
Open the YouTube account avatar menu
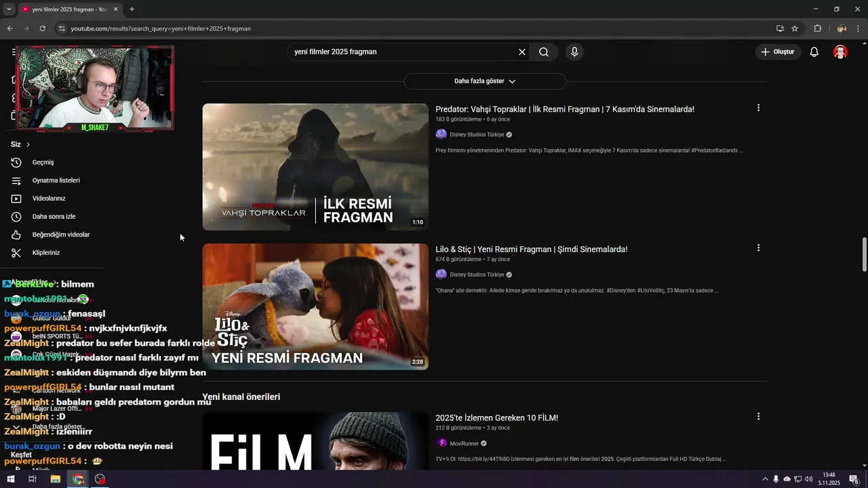point(840,52)
